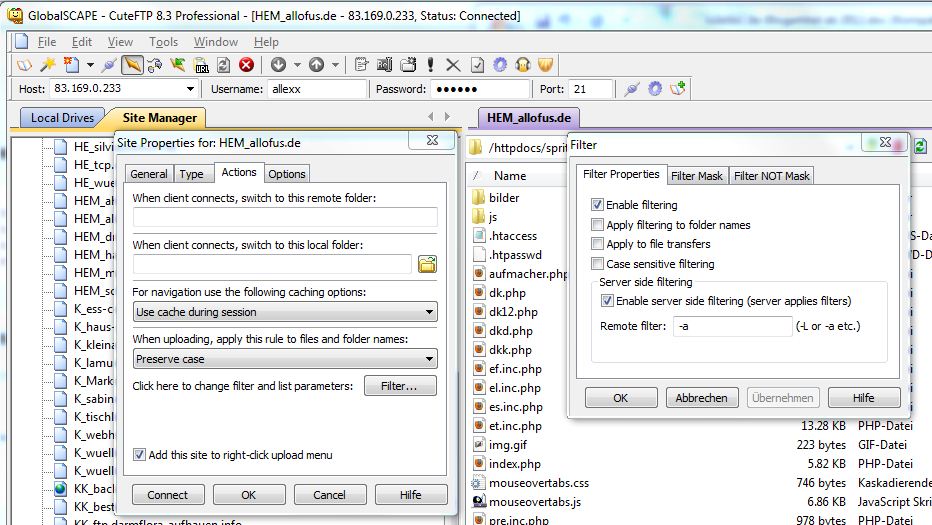Switch to the Local Drives tab
Viewport: 932px width, 525px height.
point(62,118)
